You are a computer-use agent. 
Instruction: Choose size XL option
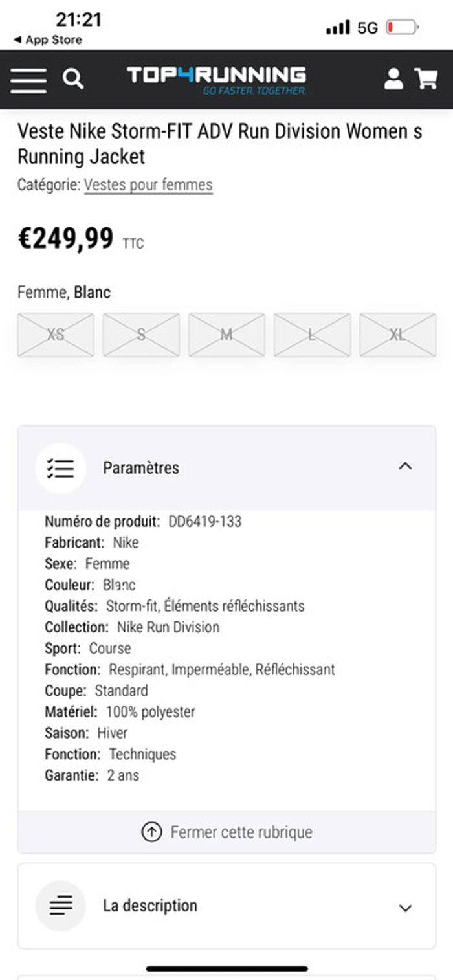coord(397,335)
